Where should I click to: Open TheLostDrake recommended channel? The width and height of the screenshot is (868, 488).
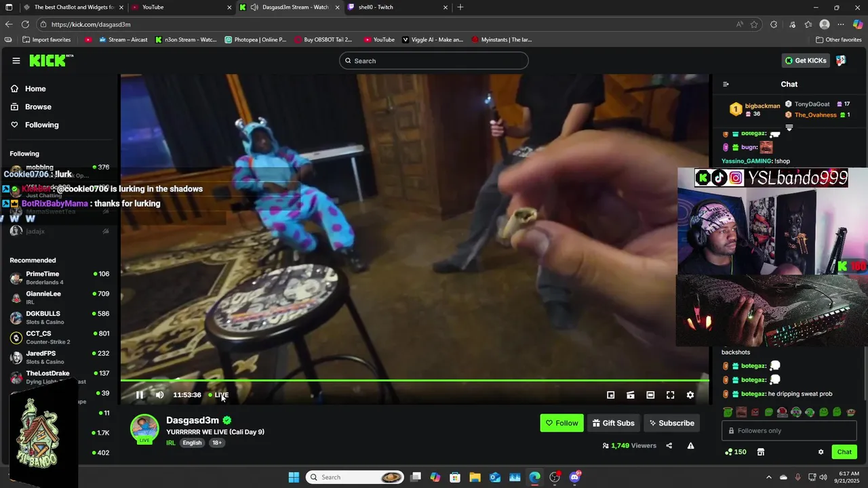coord(60,377)
